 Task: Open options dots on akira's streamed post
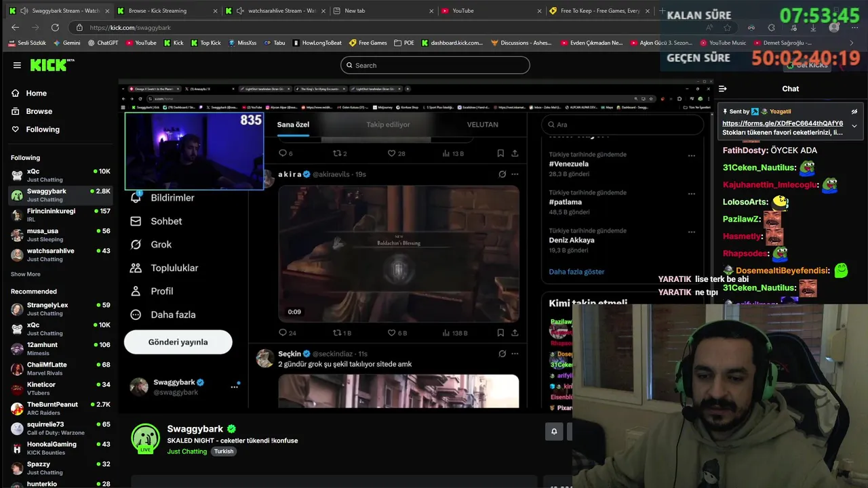515,174
